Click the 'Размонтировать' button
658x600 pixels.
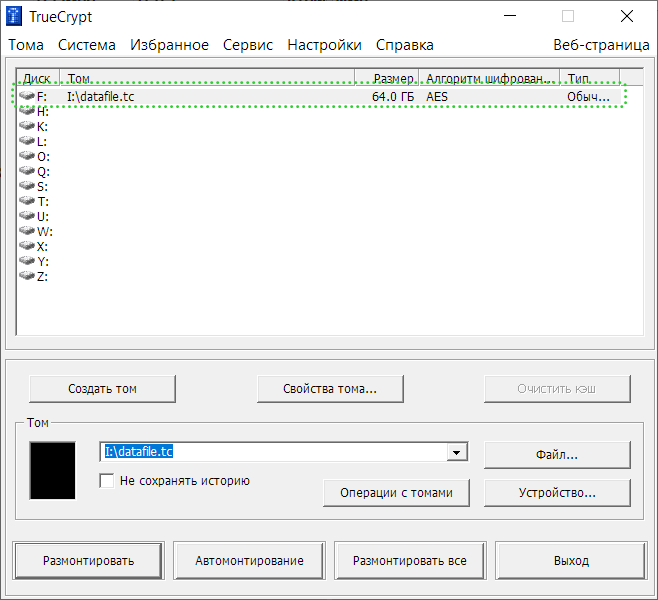click(x=88, y=560)
